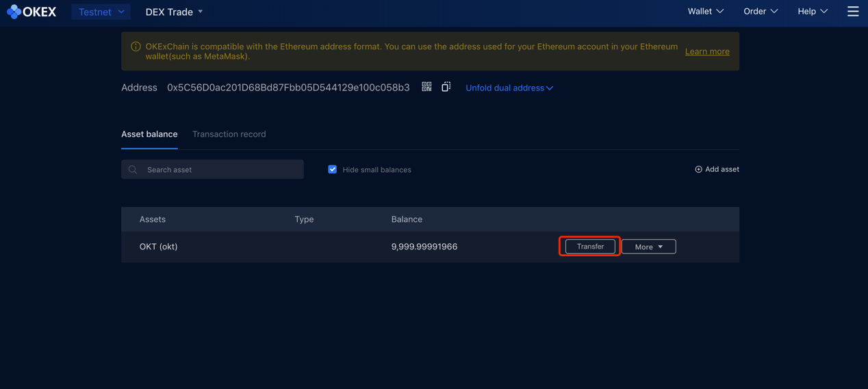Open the hamburger menu icon
The image size is (868, 389).
(853, 11)
